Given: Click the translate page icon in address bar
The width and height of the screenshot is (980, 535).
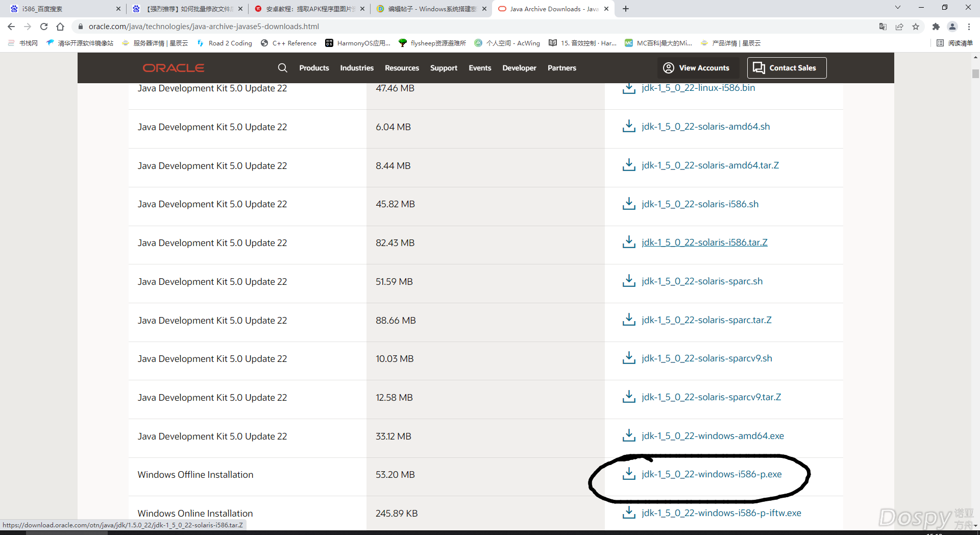Looking at the screenshot, I should [883, 27].
